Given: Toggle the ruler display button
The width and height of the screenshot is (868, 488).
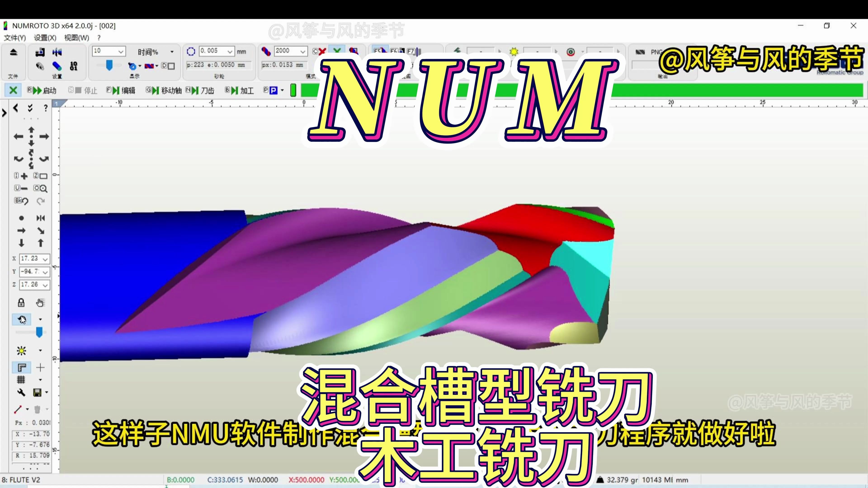Looking at the screenshot, I should point(21,367).
